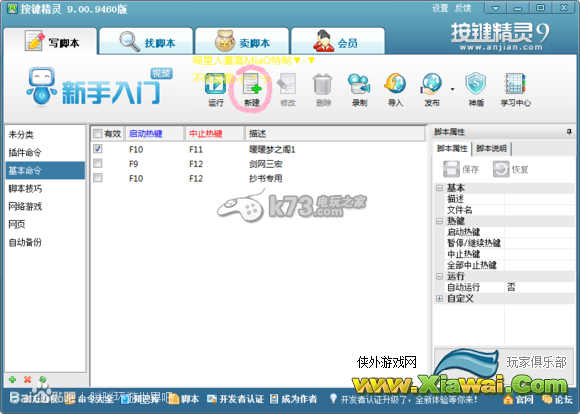The height and width of the screenshot is (414, 580).
Task: Open the 神盾 shield tool
Action: 476,89
